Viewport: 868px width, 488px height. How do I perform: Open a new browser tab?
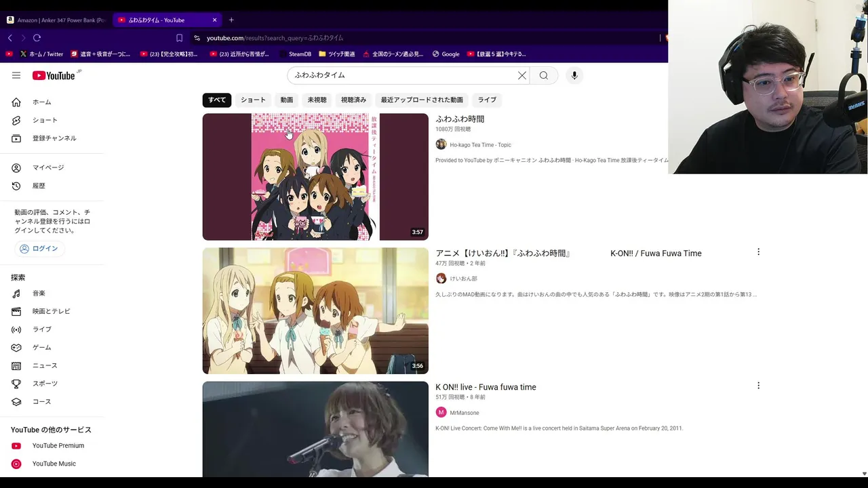tap(231, 20)
